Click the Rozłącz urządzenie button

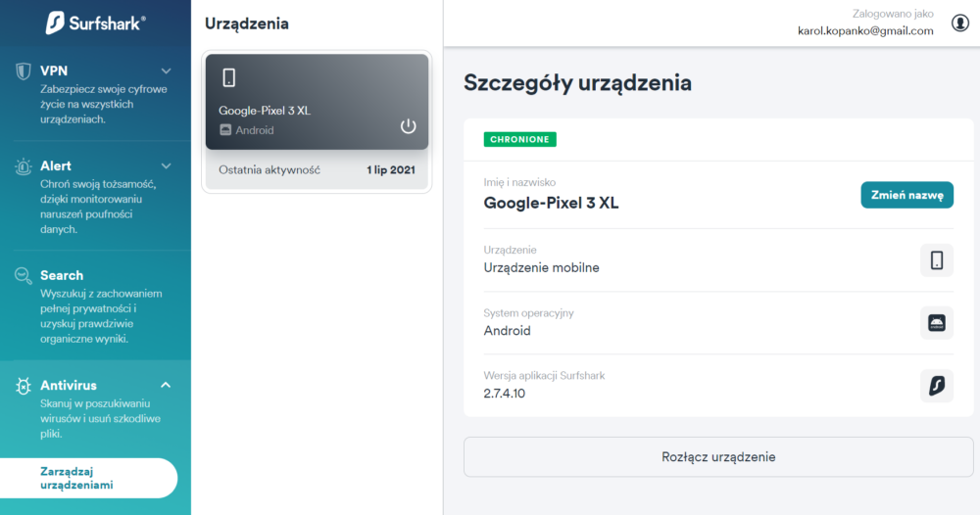pos(718,457)
